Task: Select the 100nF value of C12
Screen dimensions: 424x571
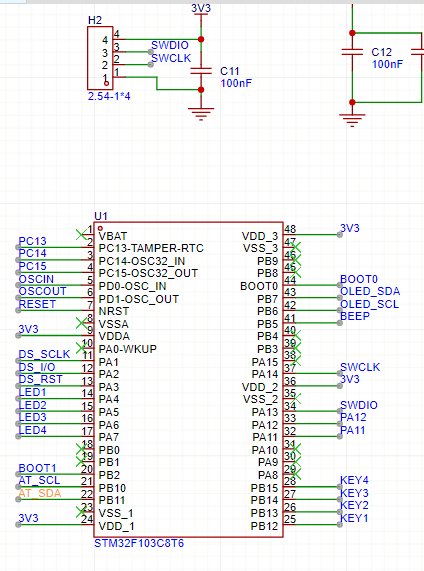Action: pyautogui.click(x=387, y=64)
